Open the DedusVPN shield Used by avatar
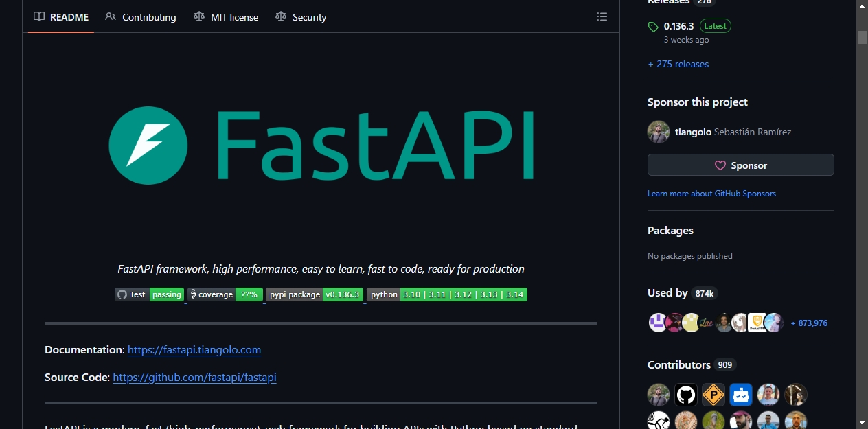Image resolution: width=868 pixels, height=429 pixels. (x=757, y=323)
